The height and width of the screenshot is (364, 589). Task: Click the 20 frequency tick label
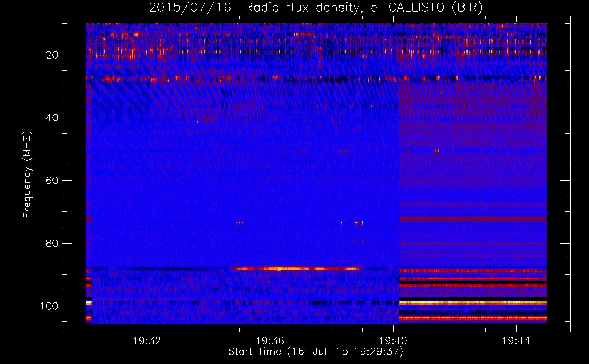[x=52, y=55]
